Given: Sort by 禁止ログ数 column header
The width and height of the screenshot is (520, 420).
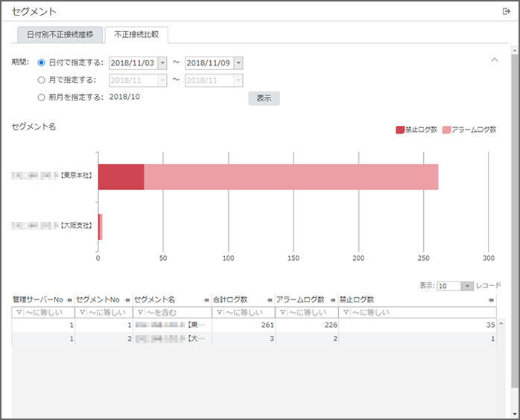Looking at the screenshot, I should (x=357, y=299).
